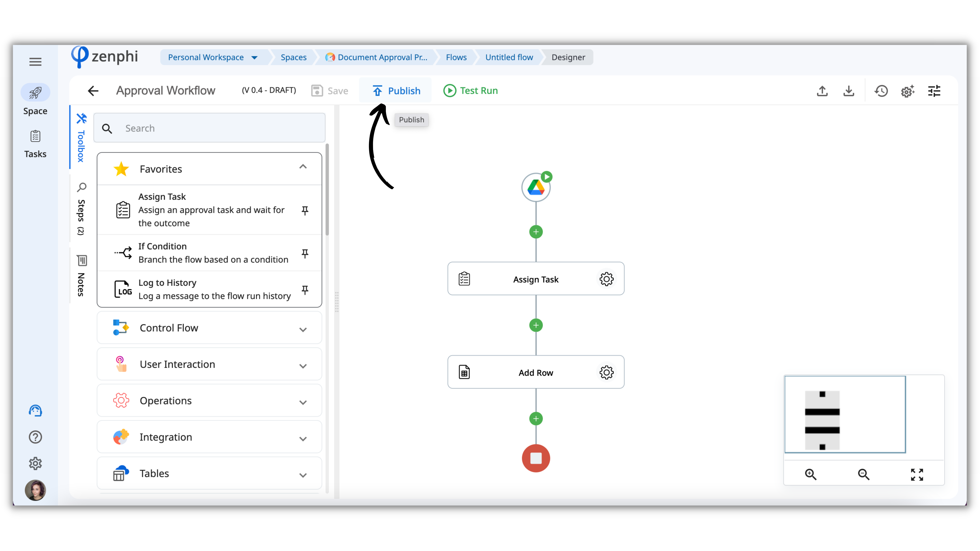Open the Personal Workspace dropdown
Screen dimensions: 980x551
click(x=254, y=57)
